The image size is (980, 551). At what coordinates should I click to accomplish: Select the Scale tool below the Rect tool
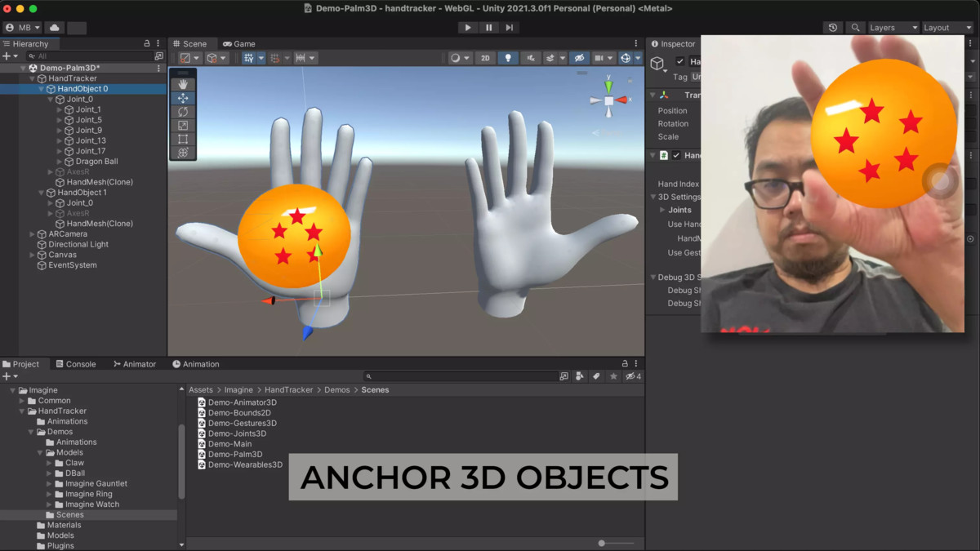click(x=183, y=125)
